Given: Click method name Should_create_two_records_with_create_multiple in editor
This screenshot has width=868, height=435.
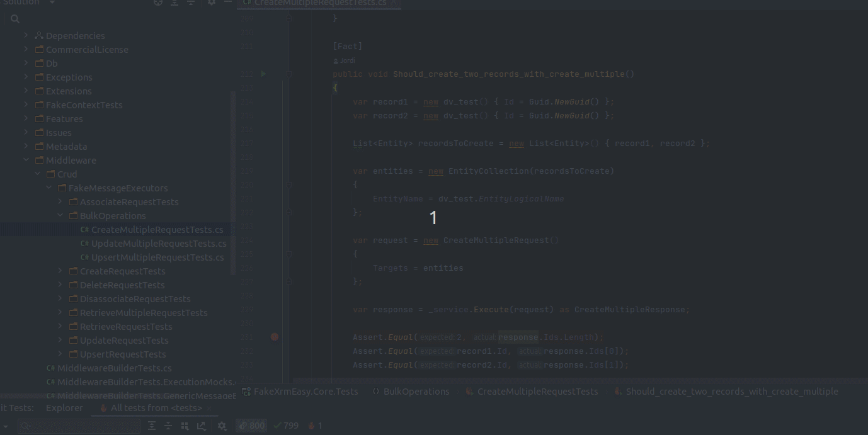Looking at the screenshot, I should [x=509, y=74].
